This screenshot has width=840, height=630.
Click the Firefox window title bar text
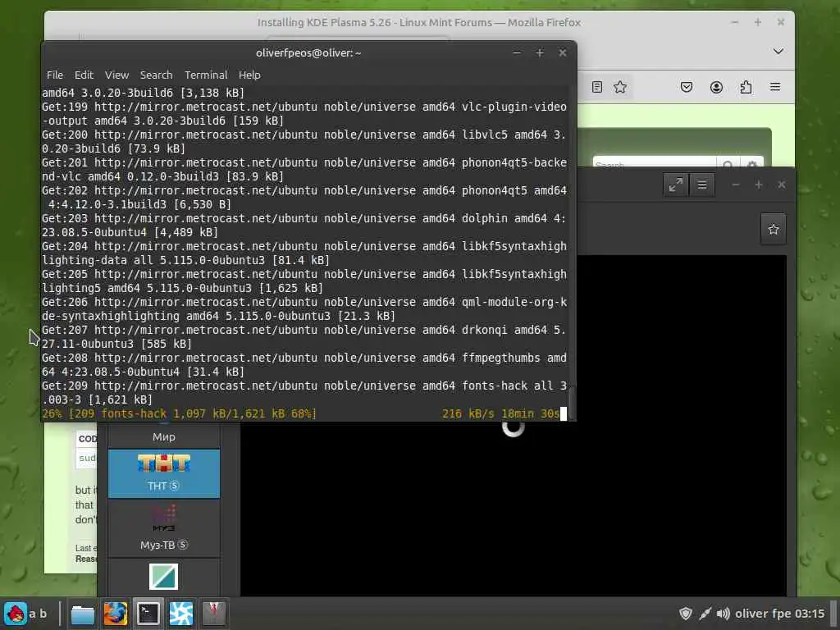(x=419, y=22)
